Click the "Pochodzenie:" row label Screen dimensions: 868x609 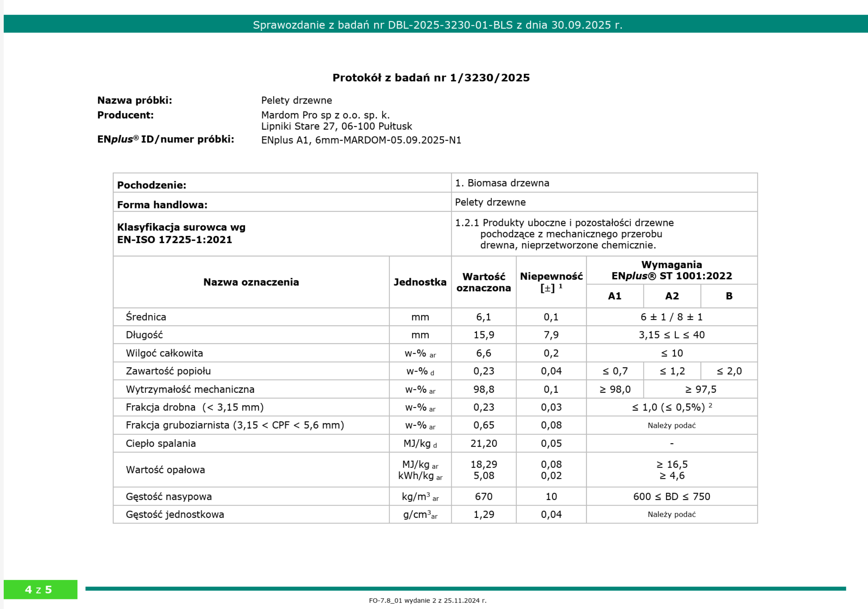[152, 185]
